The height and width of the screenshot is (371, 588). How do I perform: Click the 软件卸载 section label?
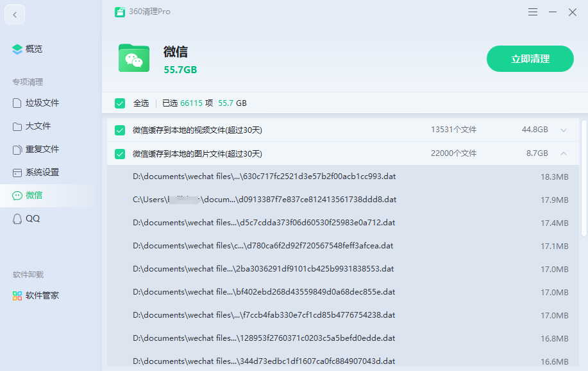pos(28,275)
